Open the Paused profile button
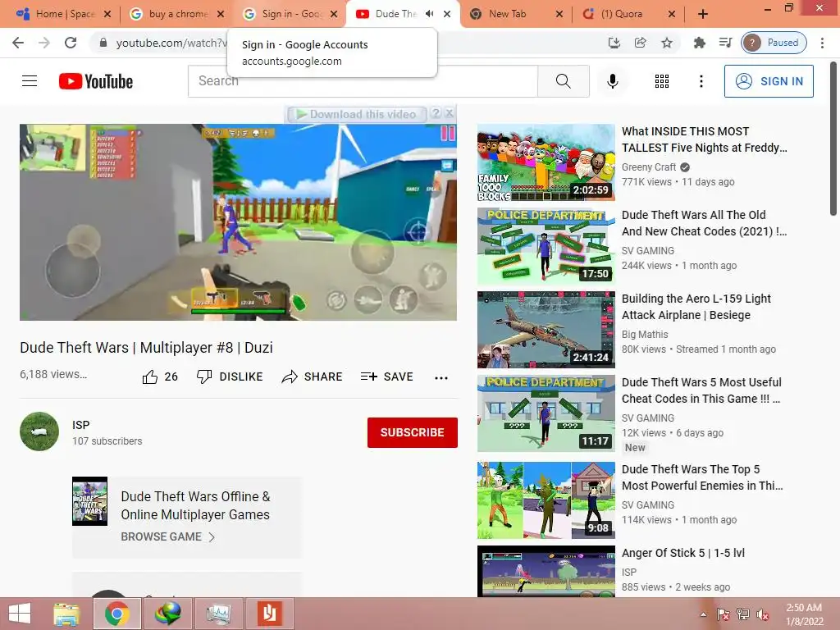840x630 pixels. [x=774, y=43]
